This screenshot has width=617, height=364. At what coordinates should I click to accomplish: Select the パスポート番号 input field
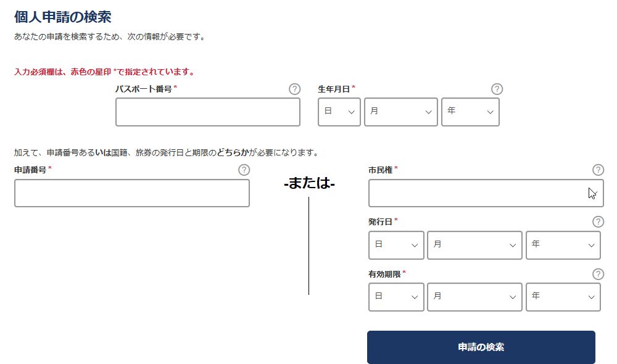207,112
